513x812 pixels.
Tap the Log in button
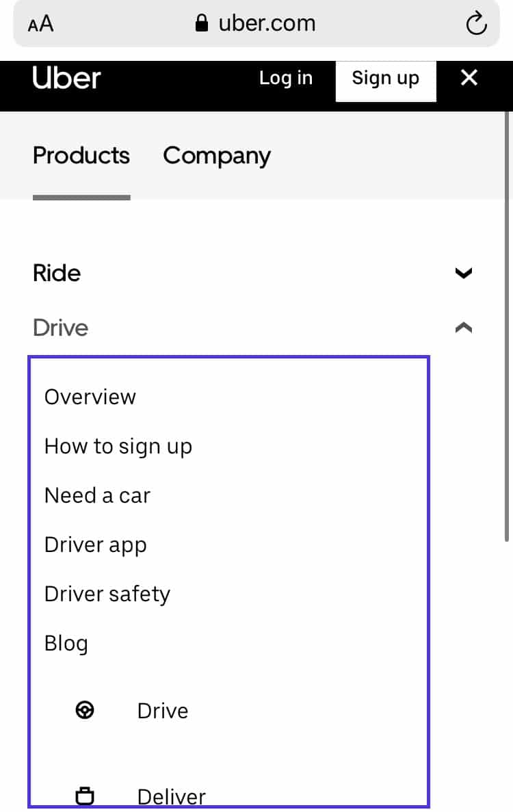[286, 78]
